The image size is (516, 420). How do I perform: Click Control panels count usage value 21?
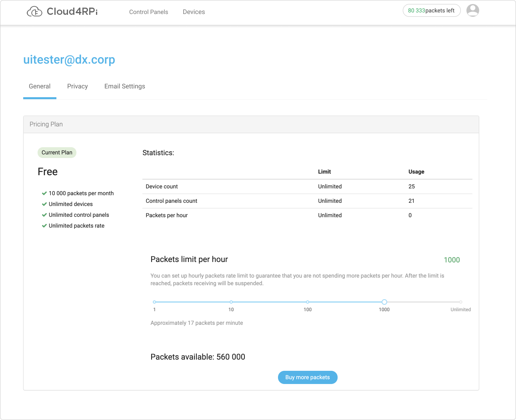tap(411, 201)
